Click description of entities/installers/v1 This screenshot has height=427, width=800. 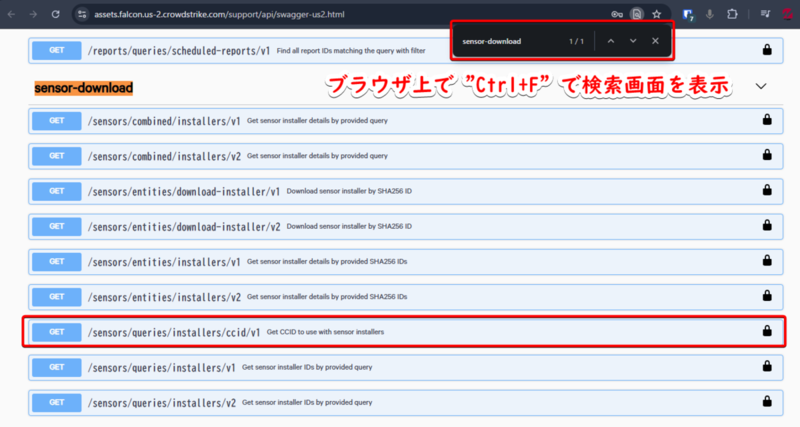[327, 261]
